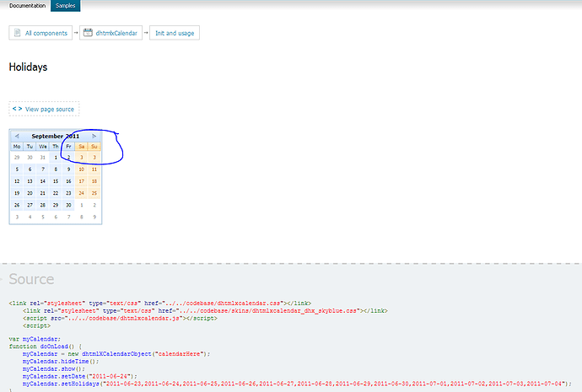This screenshot has height=392, width=582.
Task: Pick day 26 in the calendar
Action: (17, 205)
